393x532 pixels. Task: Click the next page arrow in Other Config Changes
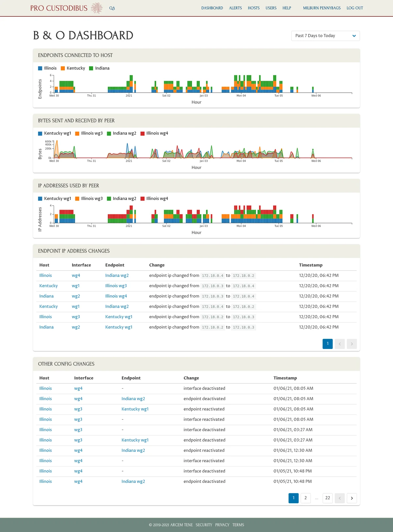click(x=352, y=498)
